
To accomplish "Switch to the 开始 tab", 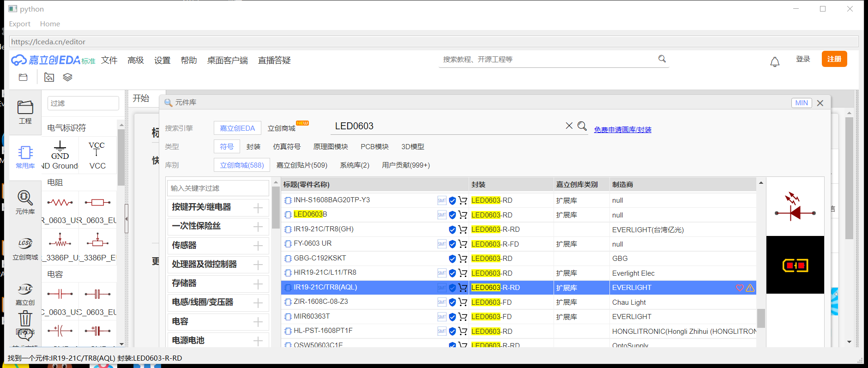I will [x=141, y=98].
